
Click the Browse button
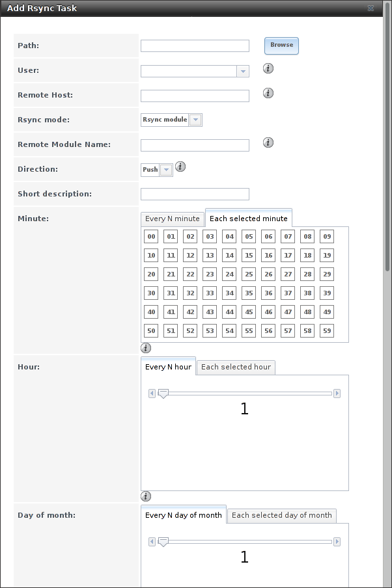[281, 46]
